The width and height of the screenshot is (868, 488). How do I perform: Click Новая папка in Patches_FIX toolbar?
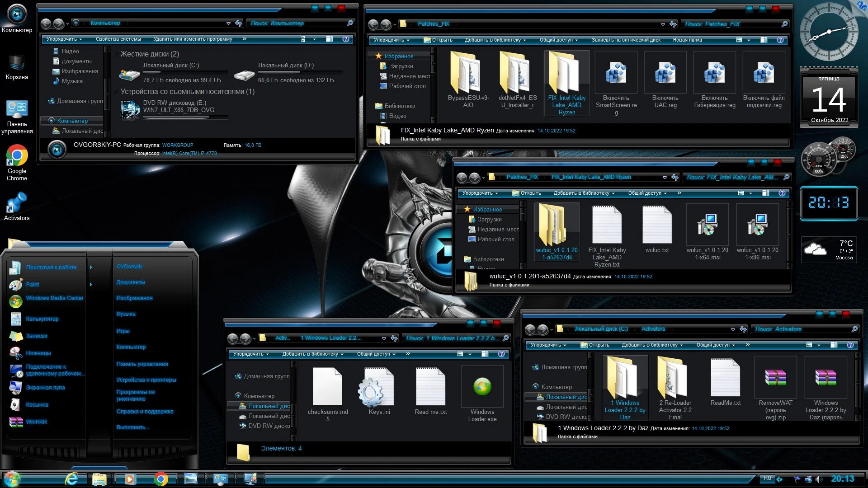[687, 40]
